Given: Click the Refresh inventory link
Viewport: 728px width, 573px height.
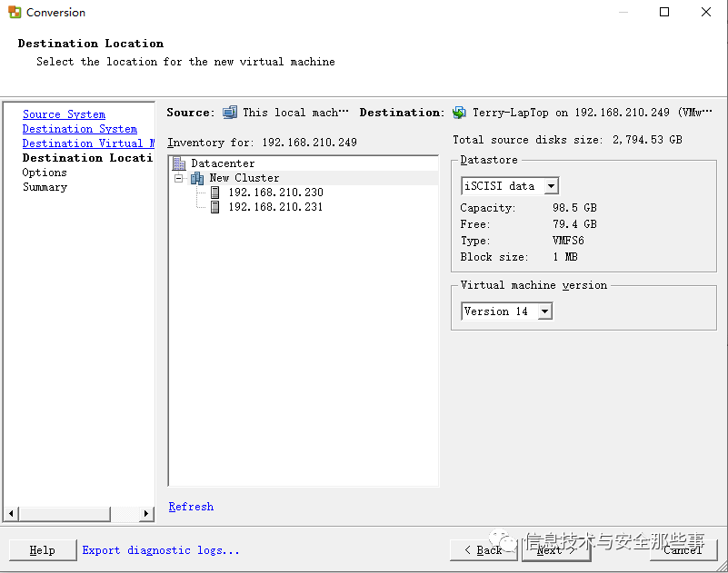Looking at the screenshot, I should click(191, 507).
